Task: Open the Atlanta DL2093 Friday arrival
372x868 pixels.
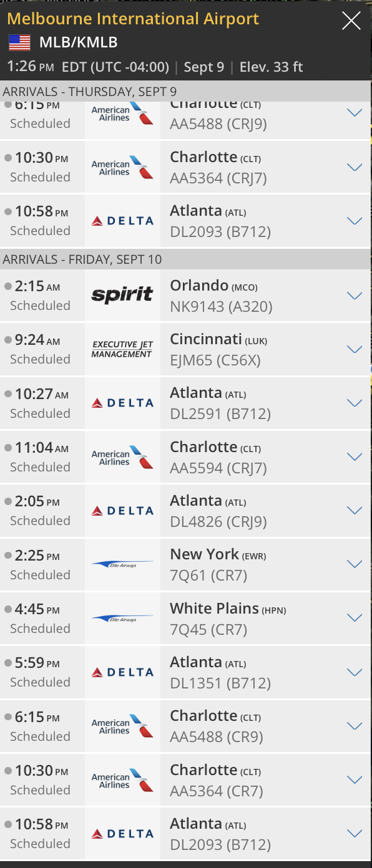Action: [186, 834]
